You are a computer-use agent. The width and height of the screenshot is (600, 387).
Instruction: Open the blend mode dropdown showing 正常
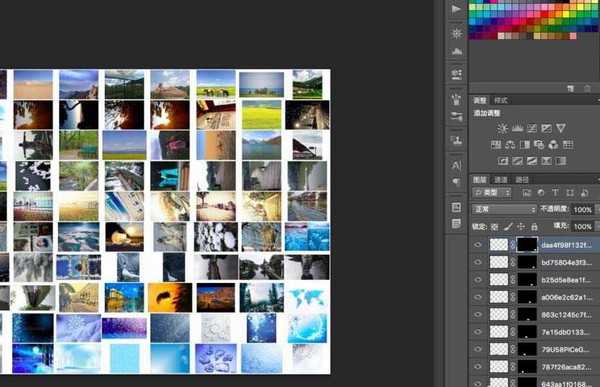[504, 209]
